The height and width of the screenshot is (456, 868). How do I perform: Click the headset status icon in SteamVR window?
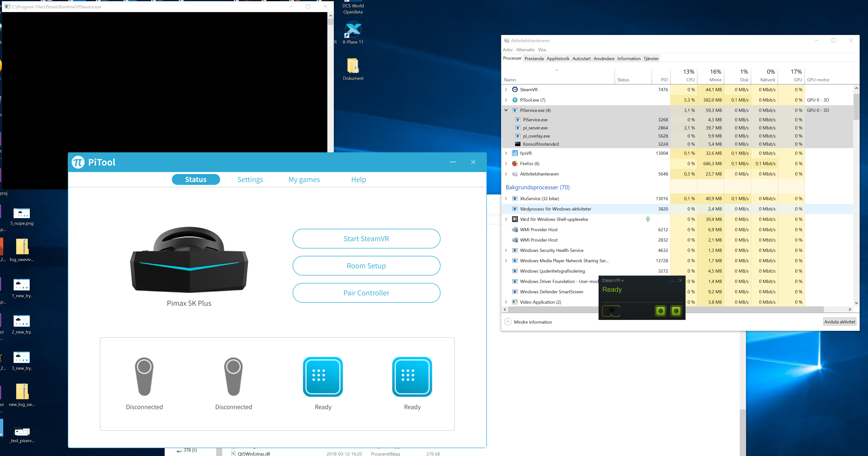[x=611, y=311]
